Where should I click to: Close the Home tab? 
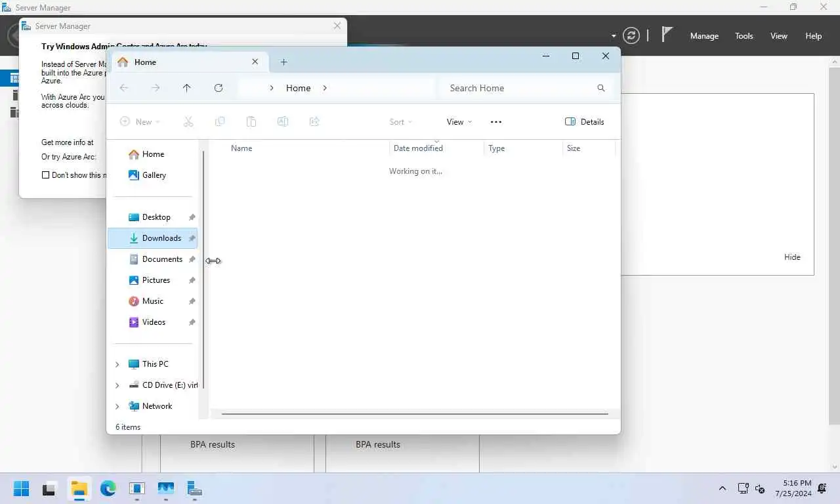point(255,62)
